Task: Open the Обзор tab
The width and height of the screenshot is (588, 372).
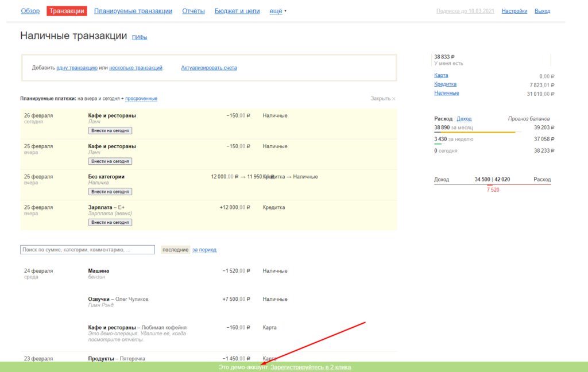Action: point(30,11)
